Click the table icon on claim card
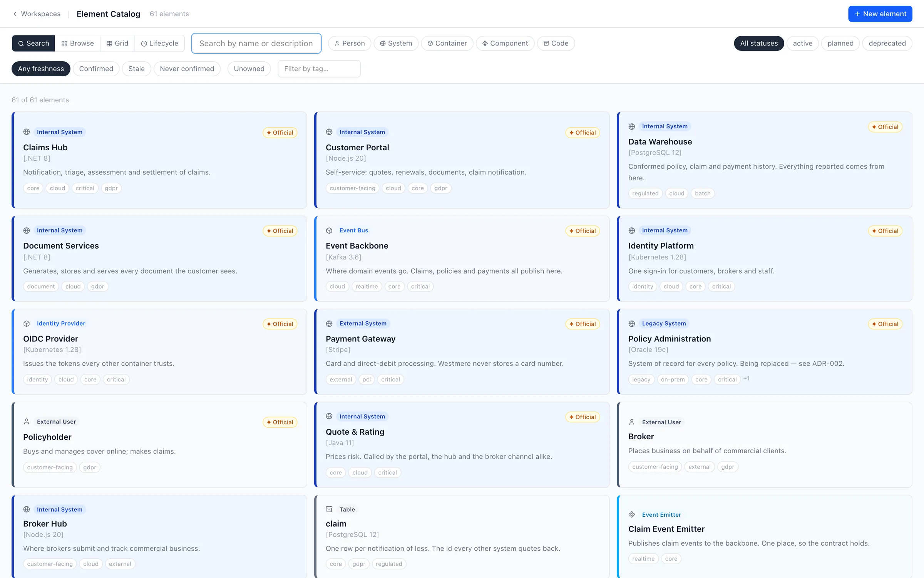 (x=329, y=509)
